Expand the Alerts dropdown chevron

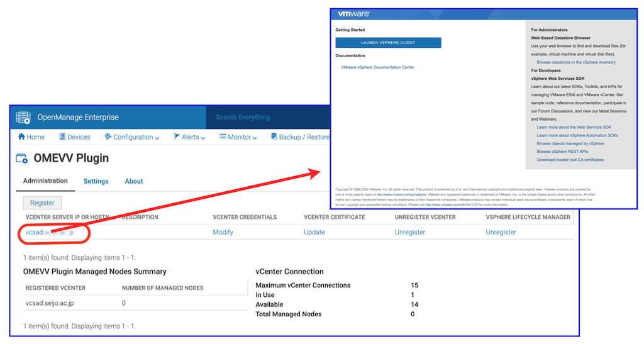coord(203,138)
